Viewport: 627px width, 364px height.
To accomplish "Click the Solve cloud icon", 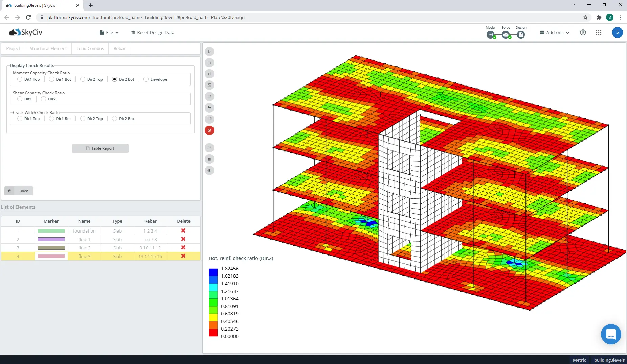I will coord(506,34).
